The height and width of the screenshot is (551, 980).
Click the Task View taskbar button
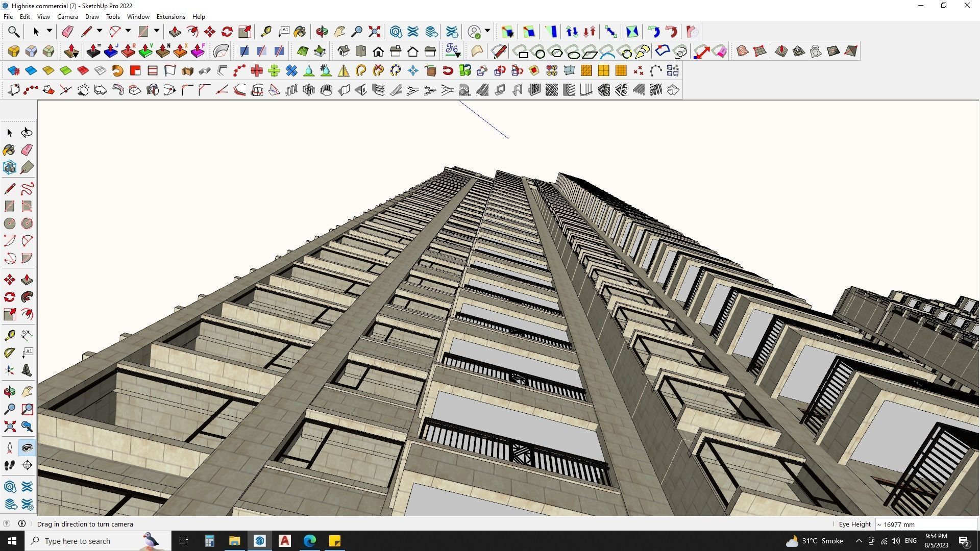pyautogui.click(x=184, y=541)
